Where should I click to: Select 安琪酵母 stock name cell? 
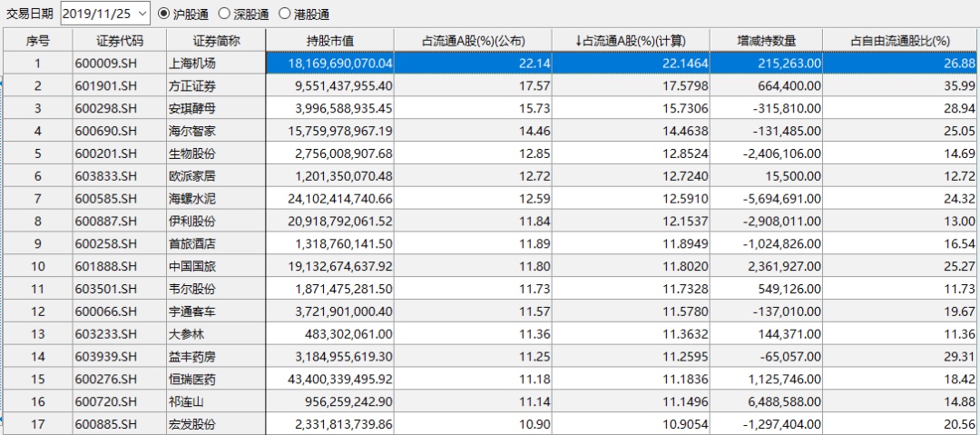point(216,108)
